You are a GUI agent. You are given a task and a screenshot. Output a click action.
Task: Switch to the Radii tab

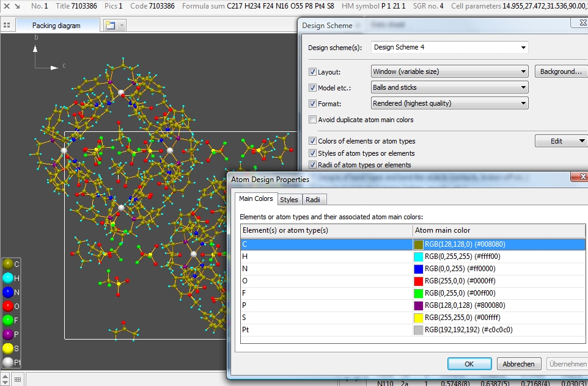pos(313,200)
